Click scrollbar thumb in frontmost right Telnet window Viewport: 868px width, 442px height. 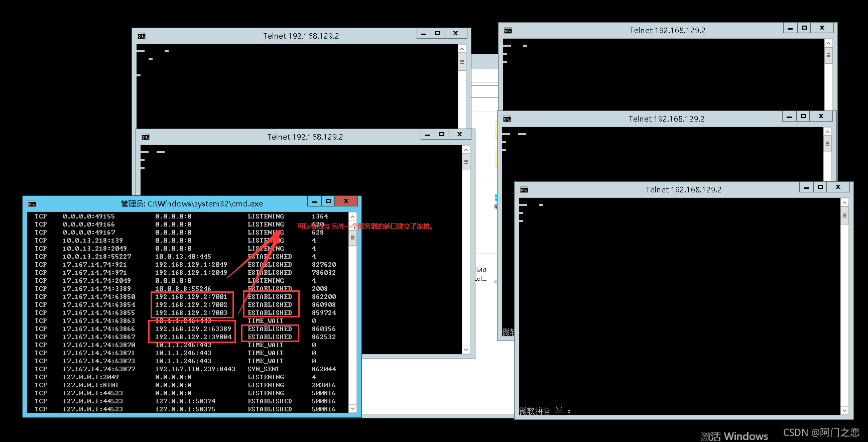(x=844, y=216)
